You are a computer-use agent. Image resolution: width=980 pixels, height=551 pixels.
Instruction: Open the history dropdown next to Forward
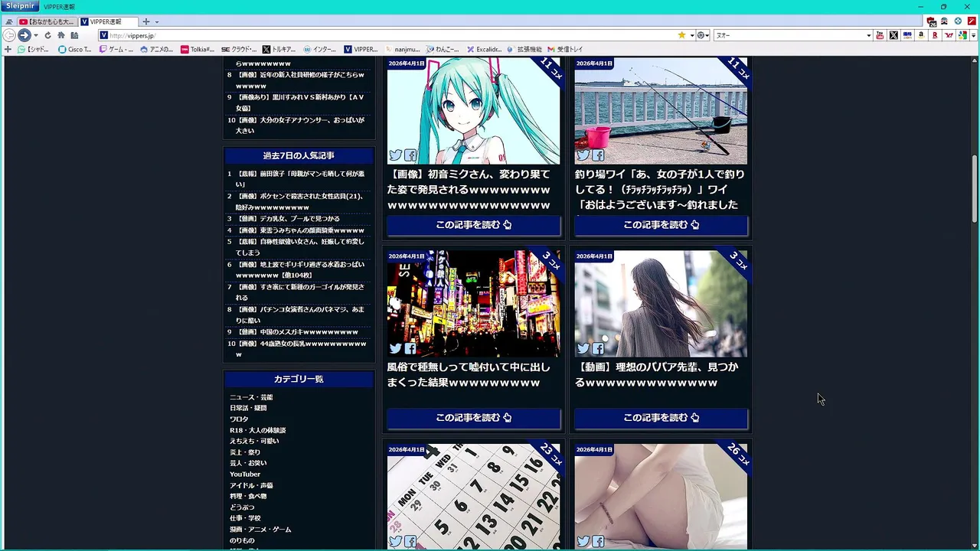[x=35, y=35]
